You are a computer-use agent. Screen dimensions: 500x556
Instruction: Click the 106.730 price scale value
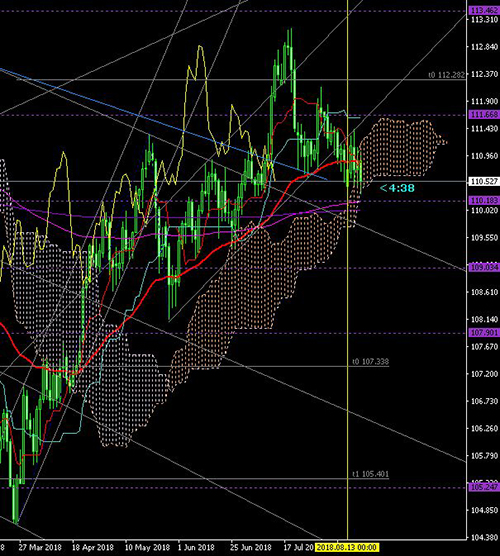485,401
